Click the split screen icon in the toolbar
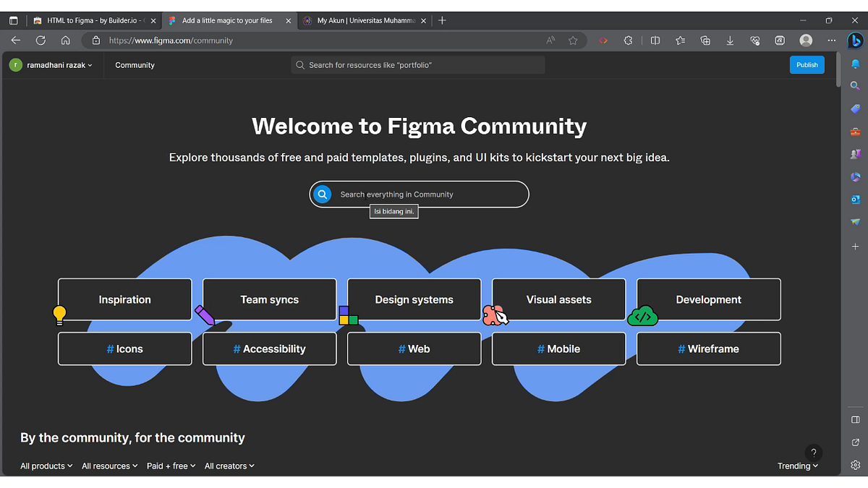The image size is (868, 488). click(655, 40)
